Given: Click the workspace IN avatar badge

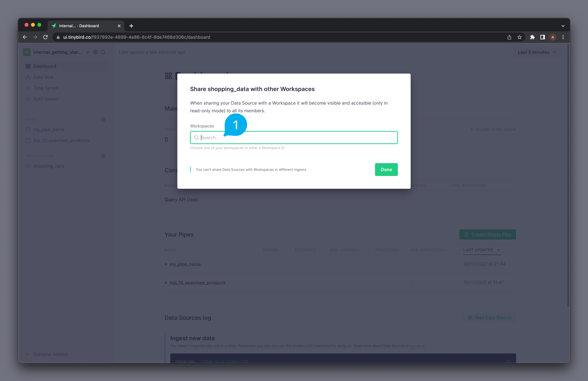Looking at the screenshot, I should [x=27, y=52].
